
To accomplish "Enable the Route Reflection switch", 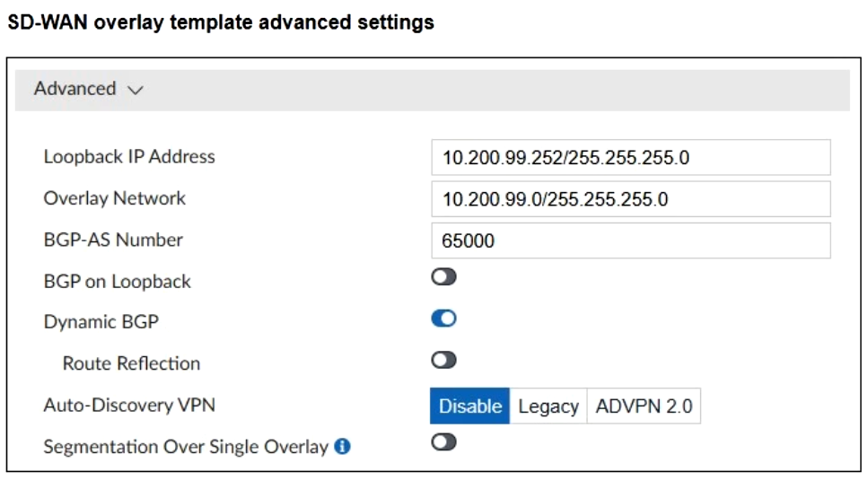I will click(443, 360).
